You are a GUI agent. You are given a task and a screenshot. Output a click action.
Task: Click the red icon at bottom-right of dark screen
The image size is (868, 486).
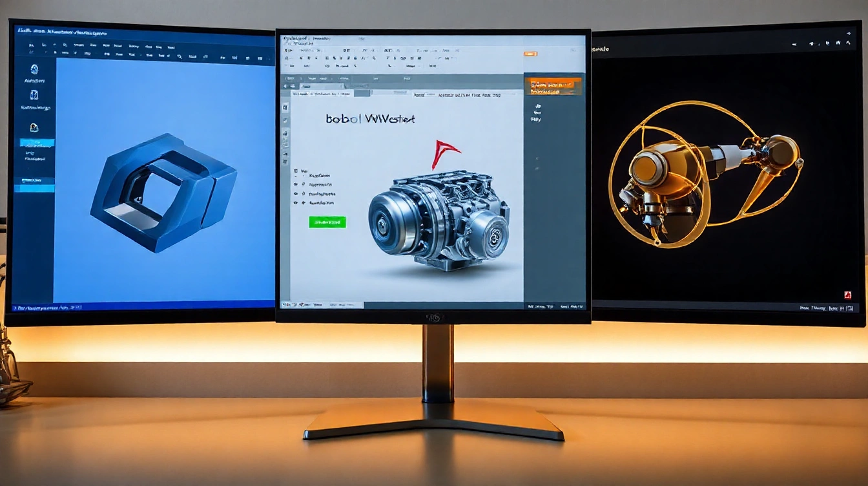click(848, 295)
